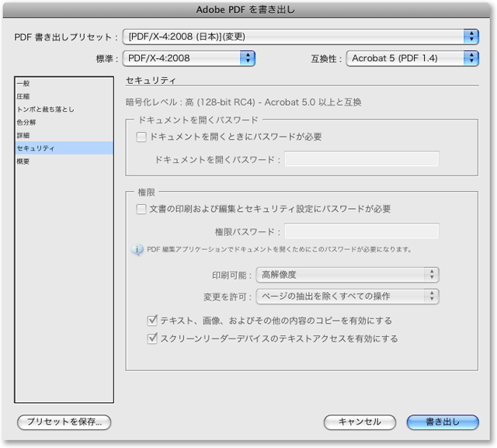Open the 印刷可能 高解像度 dropdown
The image size is (497, 448).
click(348, 274)
